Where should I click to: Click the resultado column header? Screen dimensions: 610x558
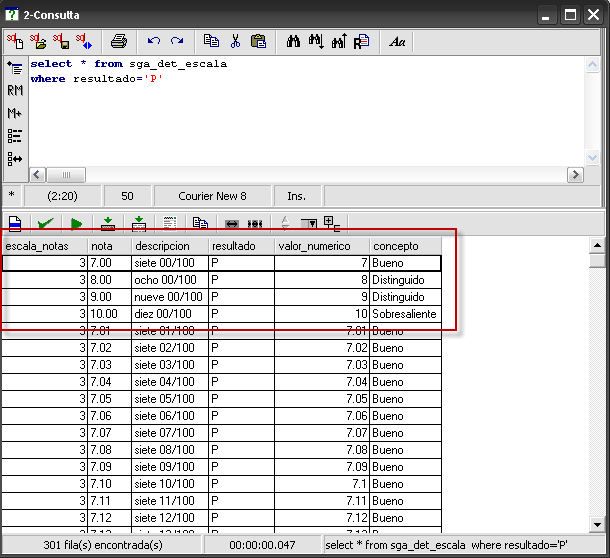(242, 246)
